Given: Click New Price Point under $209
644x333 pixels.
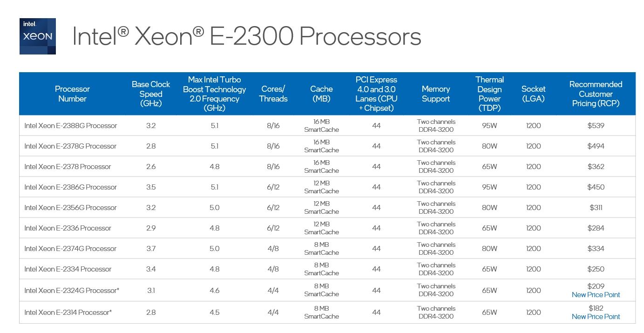Looking at the screenshot, I should (x=596, y=294).
